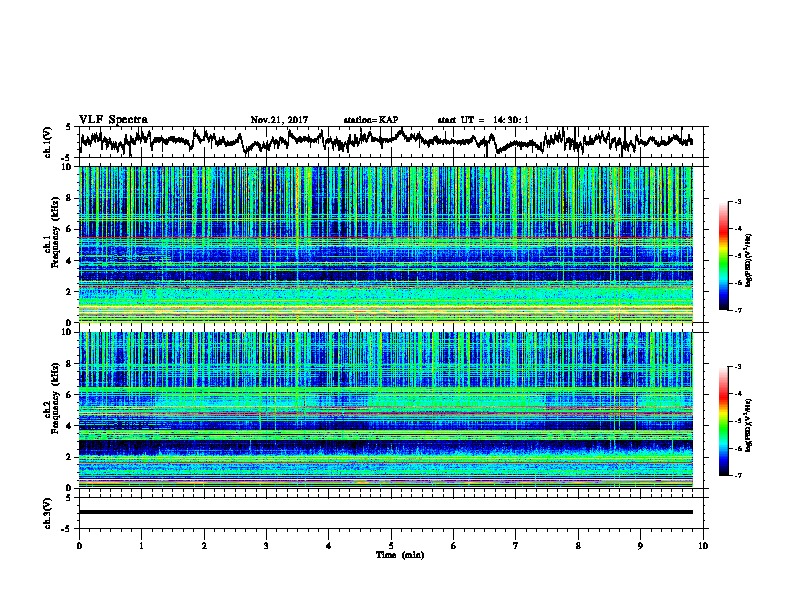Click the ch.1(V) waveform axis label
This screenshot has width=792, height=612.
(x=48, y=142)
